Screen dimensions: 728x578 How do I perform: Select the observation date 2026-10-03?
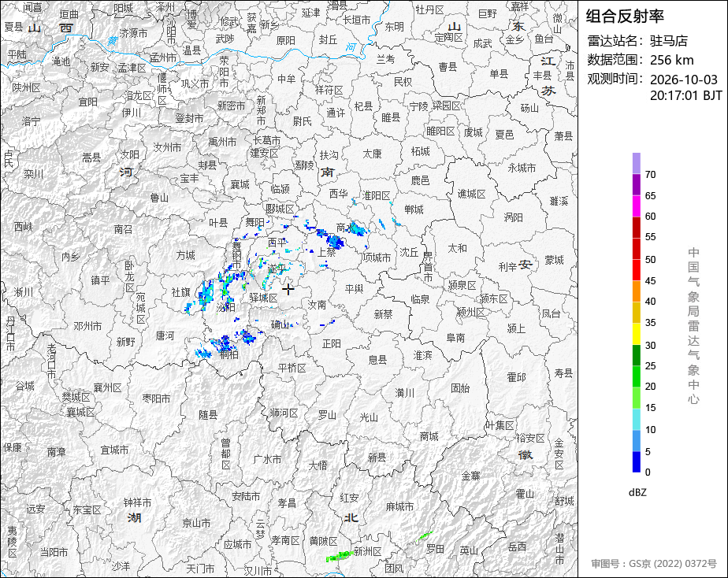tap(683, 80)
